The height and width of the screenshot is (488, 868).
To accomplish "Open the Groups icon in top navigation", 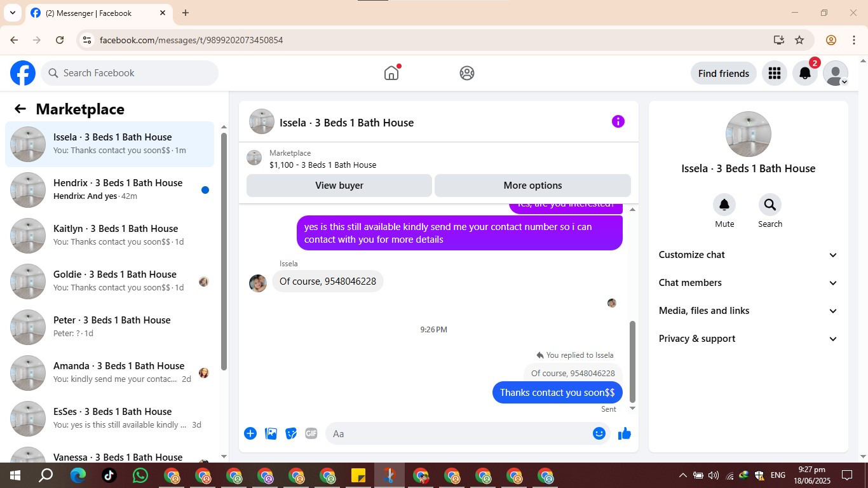I will click(467, 73).
